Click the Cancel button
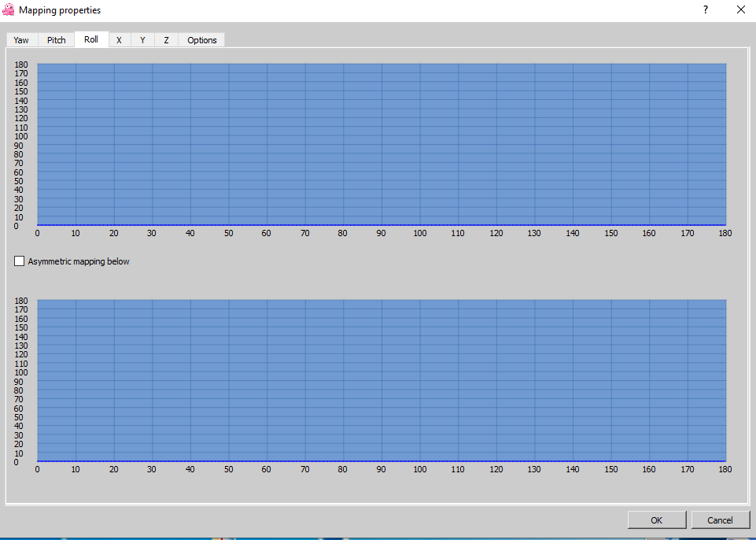This screenshot has width=756, height=540. [720, 520]
